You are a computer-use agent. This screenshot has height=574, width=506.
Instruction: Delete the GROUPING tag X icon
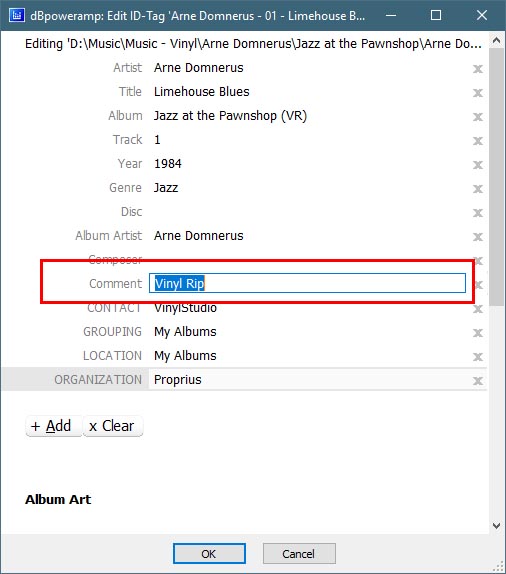[x=477, y=333]
